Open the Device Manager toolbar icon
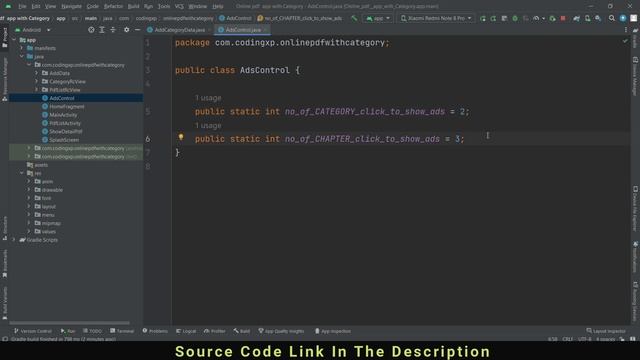The width and height of the screenshot is (640, 360). [587, 18]
